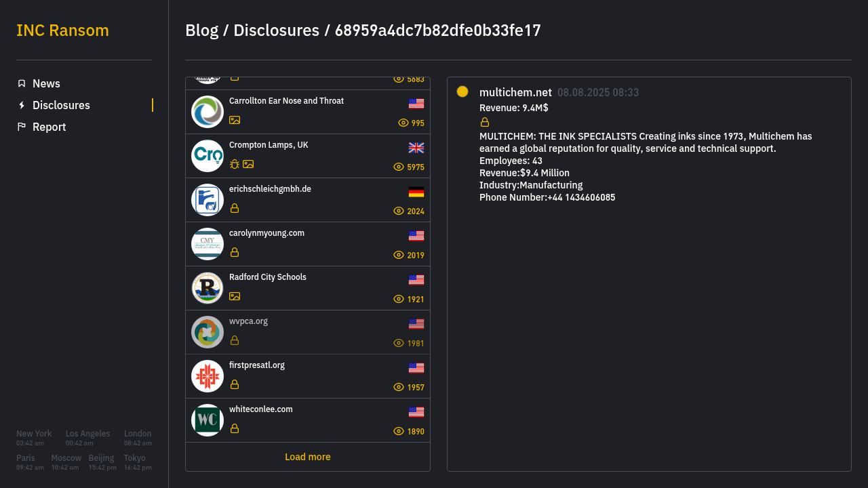Viewport: 868px width, 488px height.
Task: Click the eye views icon showing 2024
Action: click(x=399, y=211)
